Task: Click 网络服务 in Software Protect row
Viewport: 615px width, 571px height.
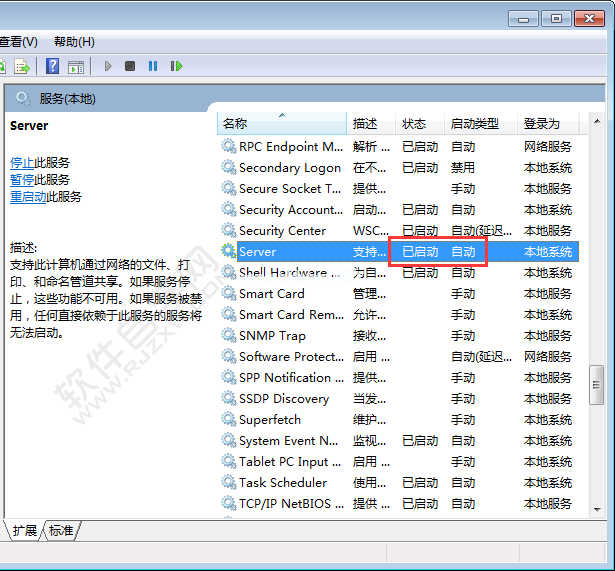Action: (548, 356)
